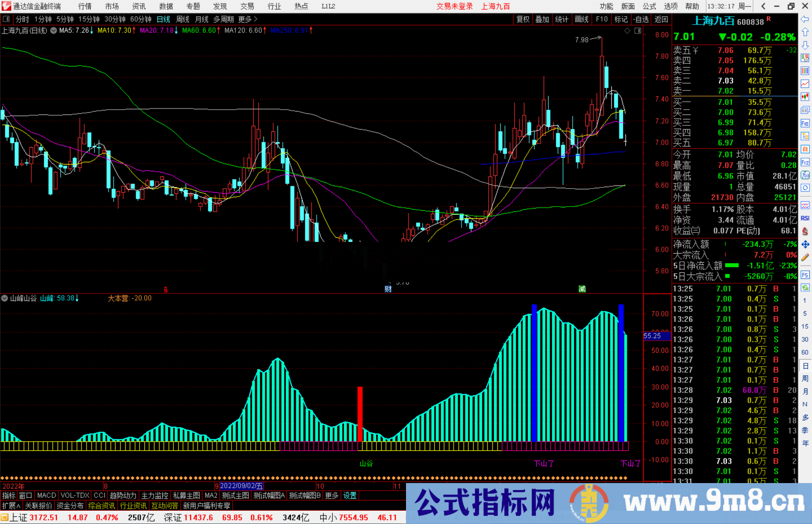Viewport: 812px width, 524px height.
Task: Click the 交易未登录 login link
Action: coord(454,6)
